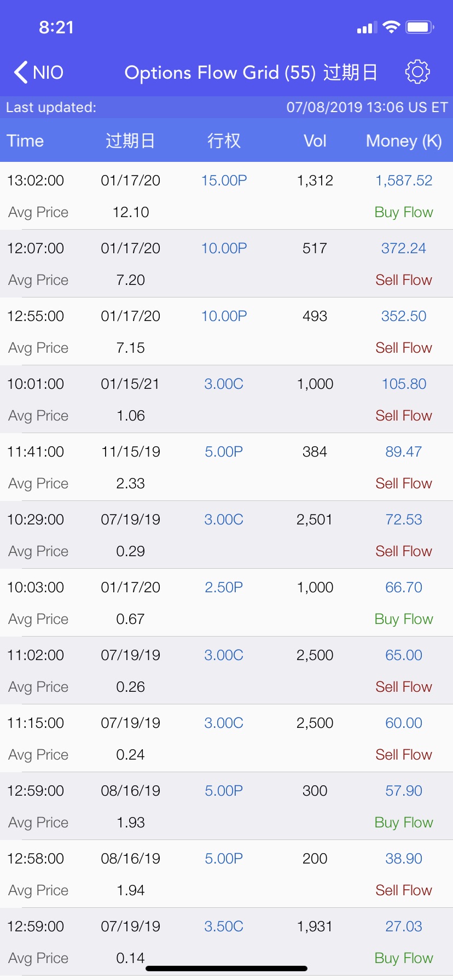Viewport: 453px width, 980px height.
Task: Tap the clock time in status bar
Action: (x=56, y=27)
